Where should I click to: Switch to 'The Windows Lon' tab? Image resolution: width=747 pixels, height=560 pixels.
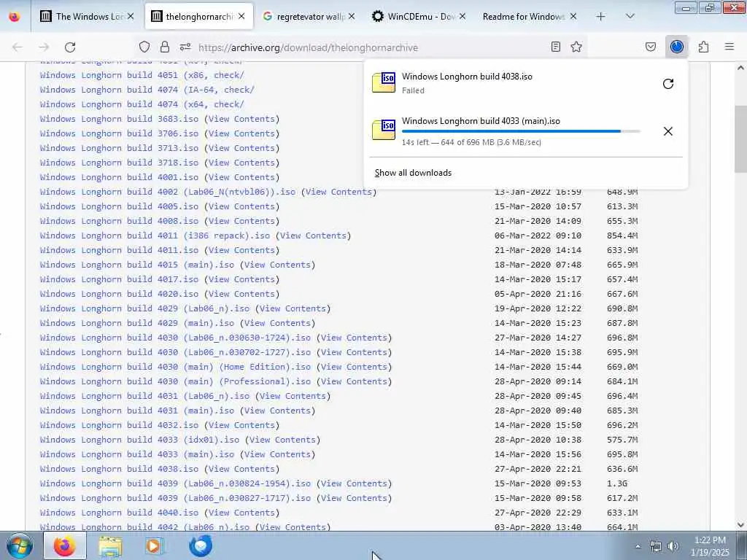pos(88,17)
